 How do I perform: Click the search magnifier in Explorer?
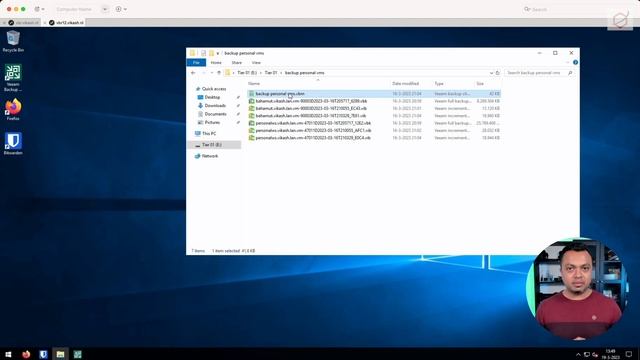click(570, 73)
